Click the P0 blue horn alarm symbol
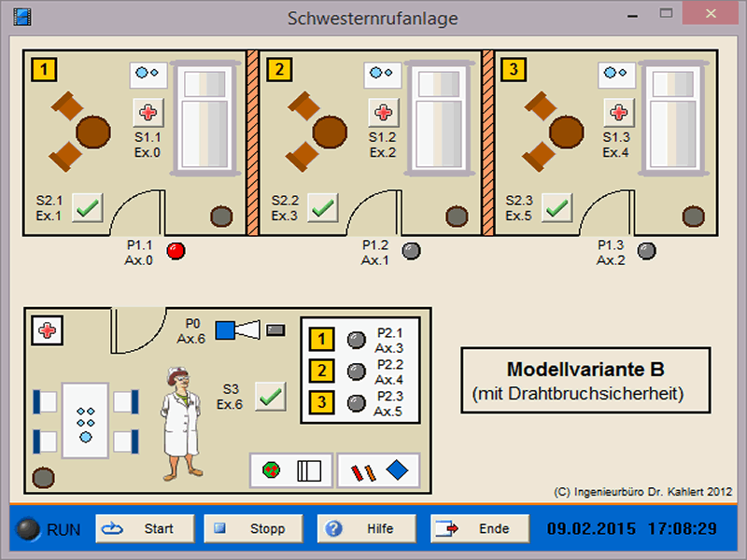The image size is (747, 560). [x=241, y=329]
